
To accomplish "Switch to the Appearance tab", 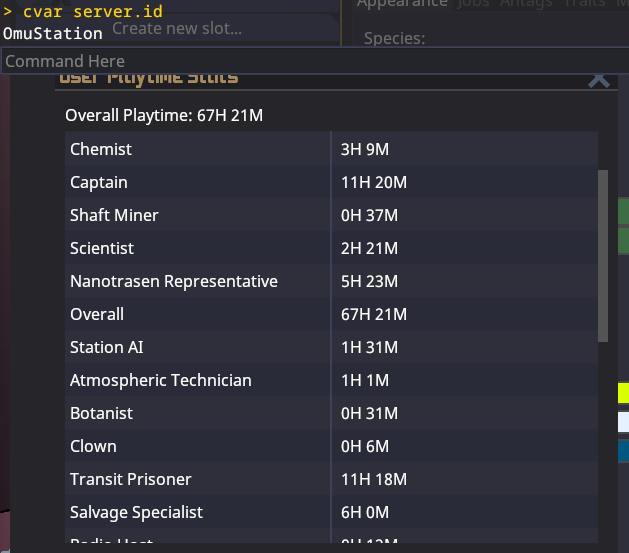I will (402, 4).
